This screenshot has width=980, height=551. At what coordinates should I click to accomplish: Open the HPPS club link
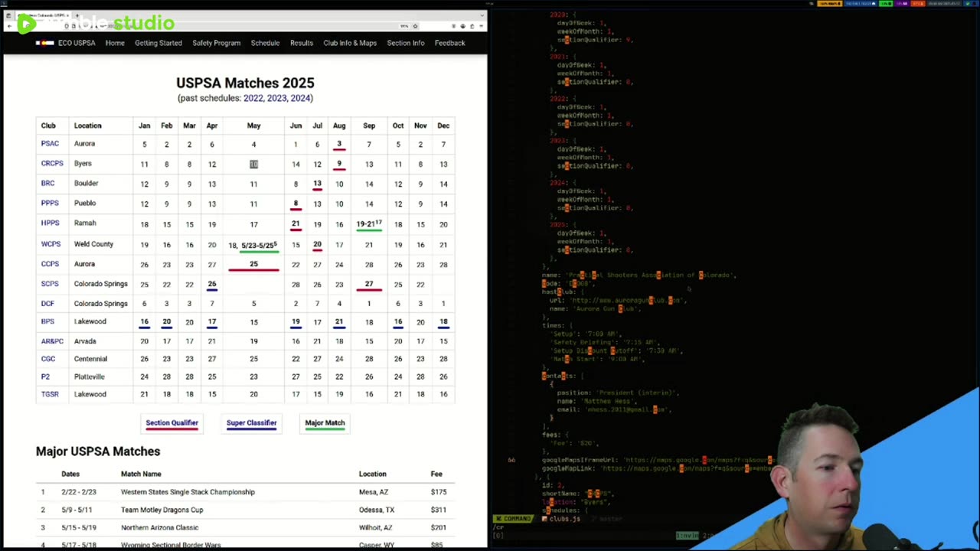point(50,223)
